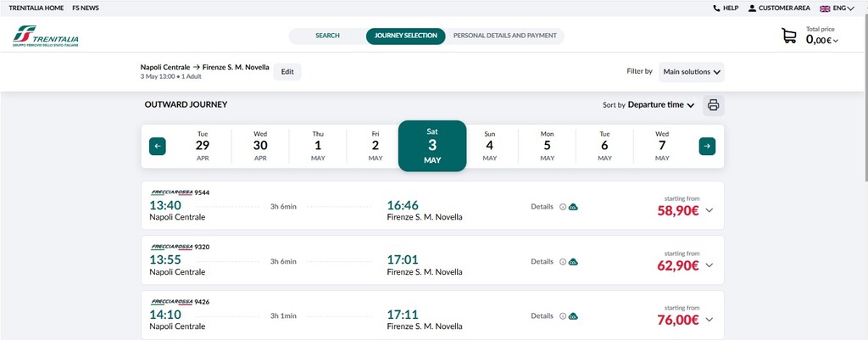
Task: Select Wed 30 Apr date
Action: point(260,146)
